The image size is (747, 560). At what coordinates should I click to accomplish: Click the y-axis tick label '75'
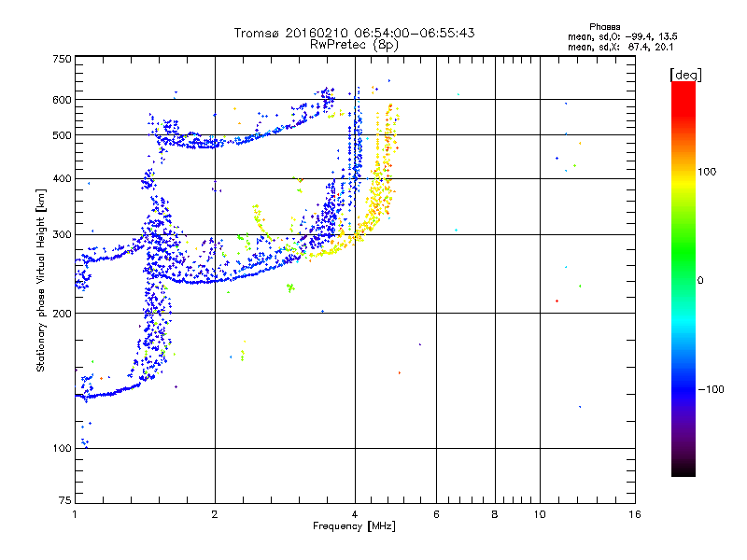click(65, 500)
